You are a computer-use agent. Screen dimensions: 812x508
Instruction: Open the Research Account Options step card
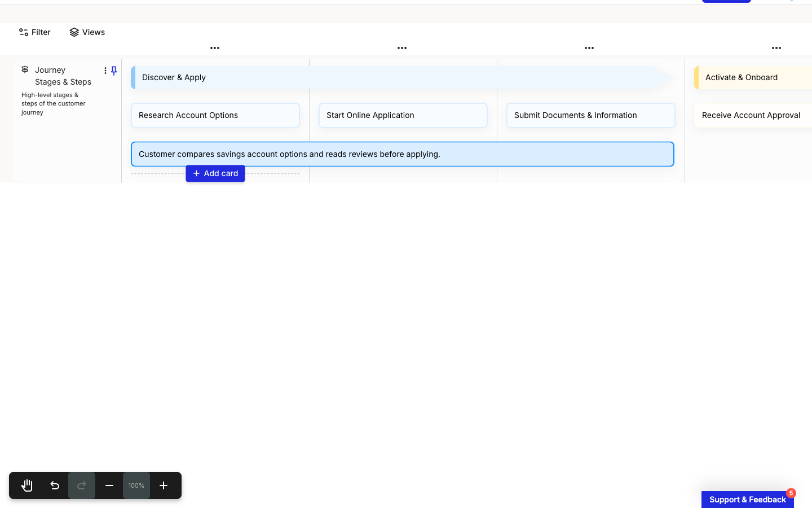(x=215, y=115)
